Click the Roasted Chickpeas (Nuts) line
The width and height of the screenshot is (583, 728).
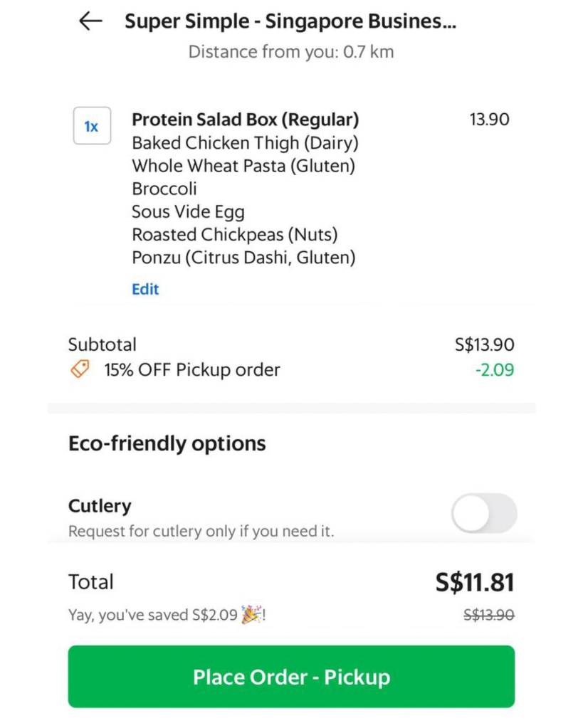coord(235,234)
